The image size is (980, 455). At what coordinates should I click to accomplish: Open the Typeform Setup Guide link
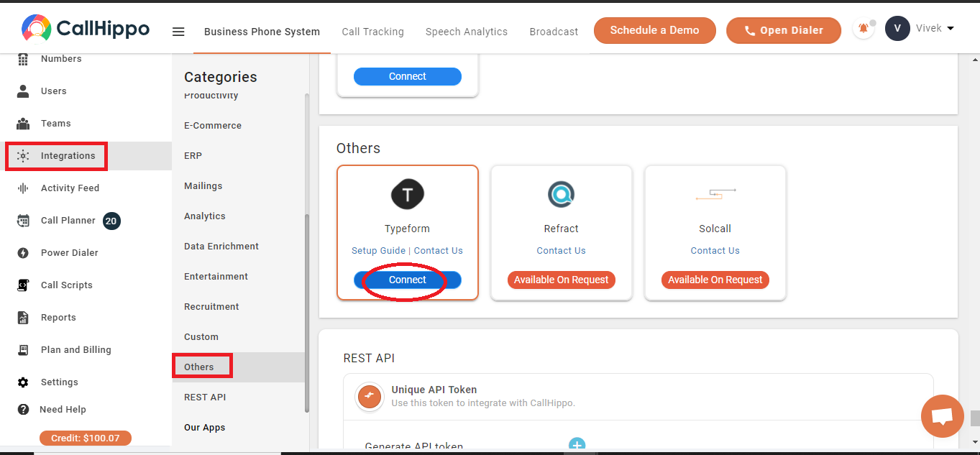point(379,251)
